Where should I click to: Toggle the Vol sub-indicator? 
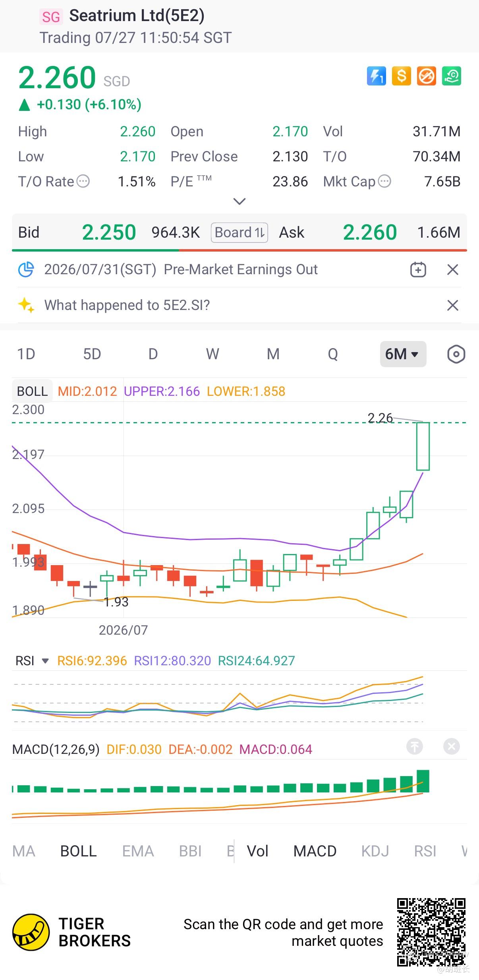258,851
